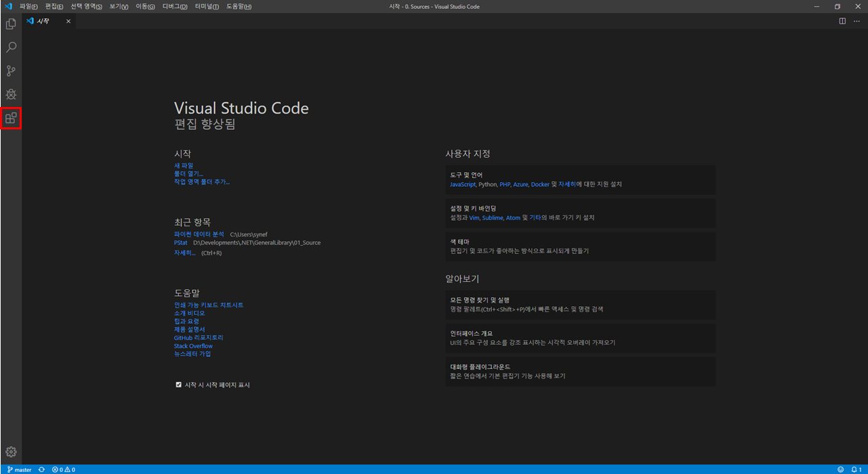Install Atom keybindings link
This screenshot has height=474, width=868.
513,217
